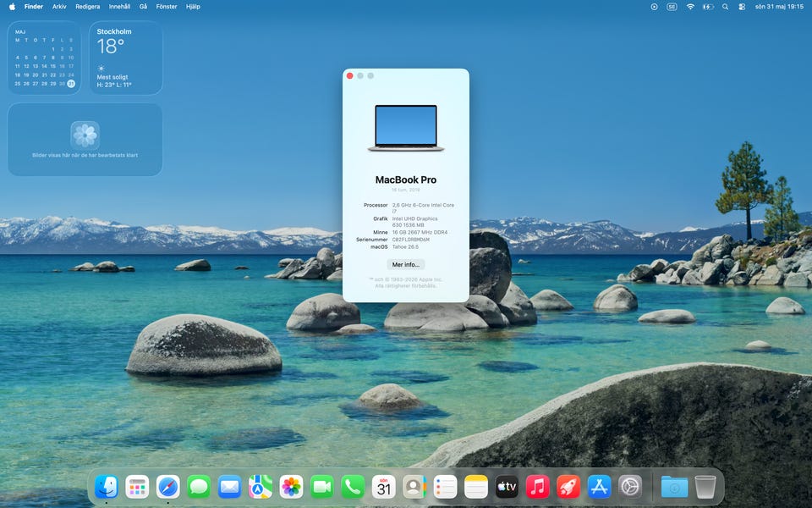
Task: Open the Arkiv menu
Action: click(x=59, y=7)
